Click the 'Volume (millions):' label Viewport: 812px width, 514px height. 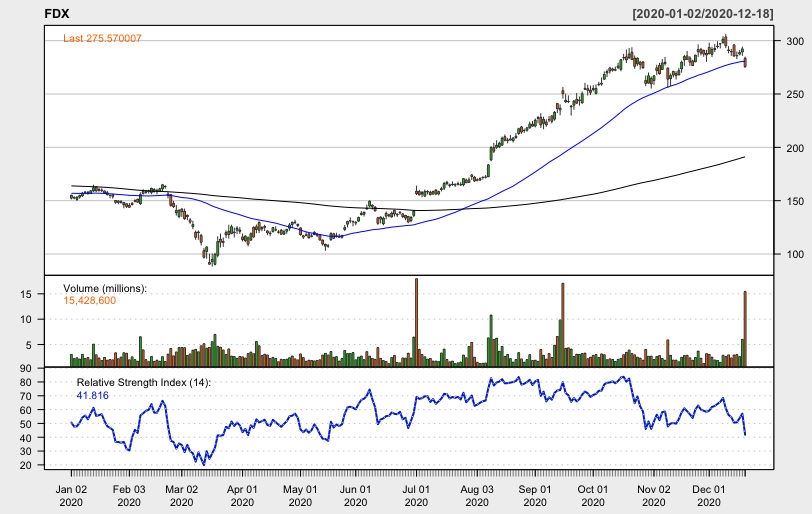(x=105, y=288)
